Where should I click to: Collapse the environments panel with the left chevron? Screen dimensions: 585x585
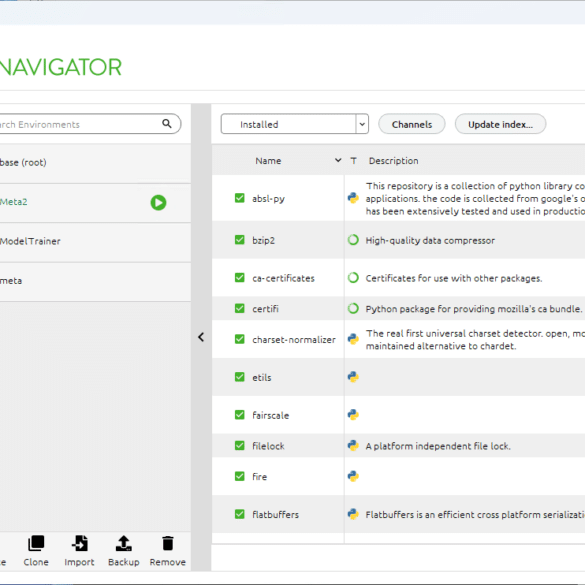201,337
